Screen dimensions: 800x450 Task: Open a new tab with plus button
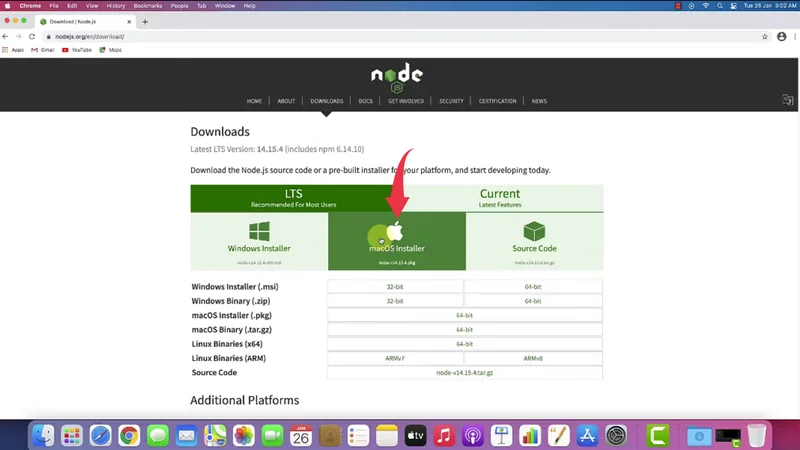pyautogui.click(x=145, y=22)
